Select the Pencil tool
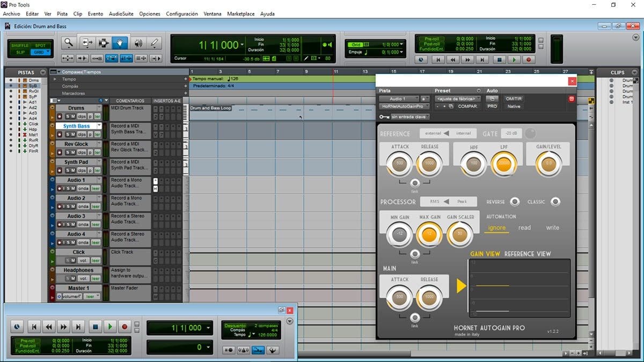 point(155,43)
